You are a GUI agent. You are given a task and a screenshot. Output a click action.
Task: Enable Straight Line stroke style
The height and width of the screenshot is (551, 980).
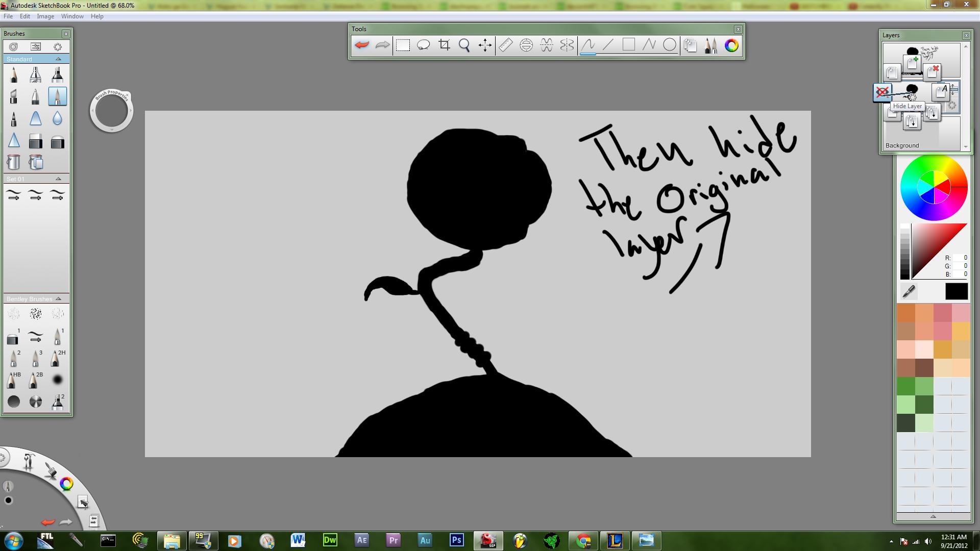click(x=608, y=45)
